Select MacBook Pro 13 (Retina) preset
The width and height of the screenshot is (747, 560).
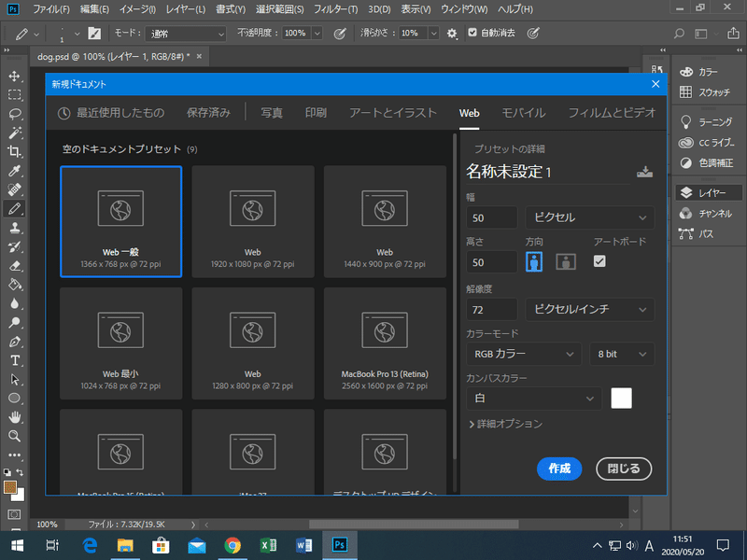pos(385,343)
